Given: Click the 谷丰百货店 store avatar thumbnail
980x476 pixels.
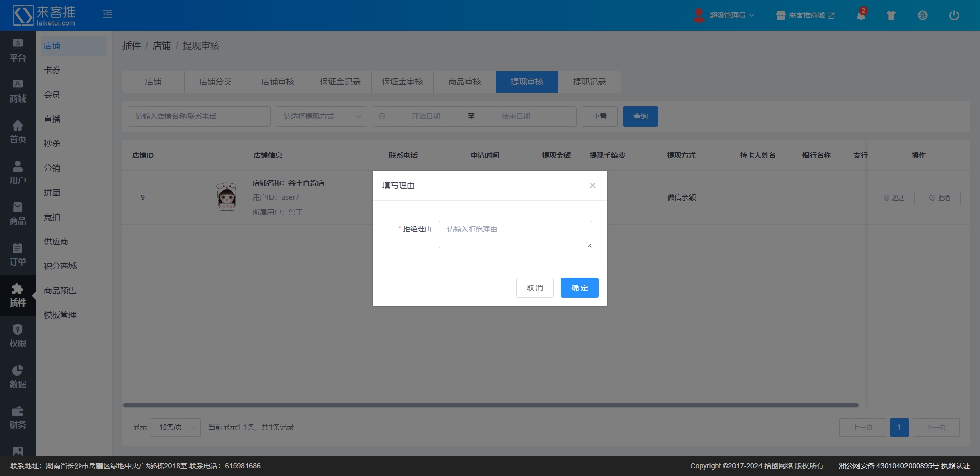Looking at the screenshot, I should pos(227,197).
